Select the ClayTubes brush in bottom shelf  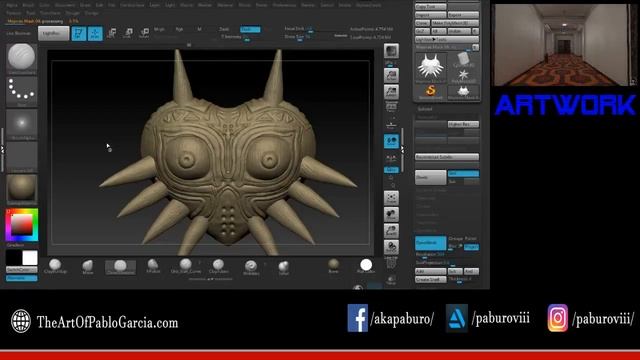point(218,266)
